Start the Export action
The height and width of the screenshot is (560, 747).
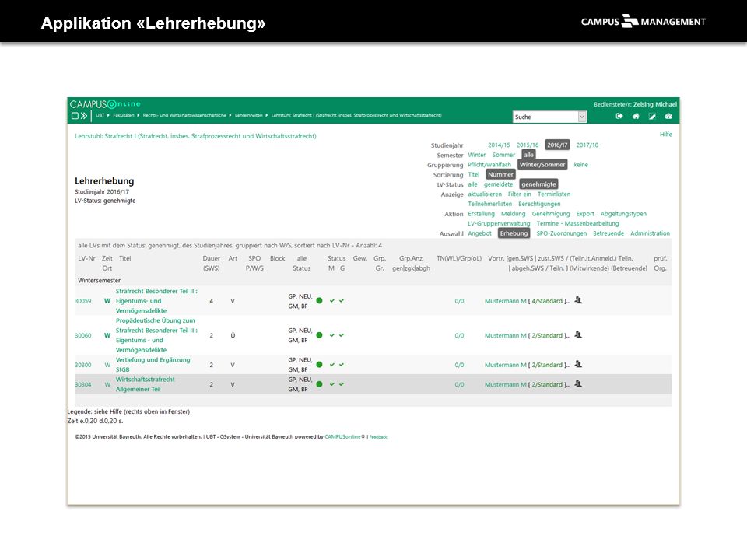[x=585, y=214]
